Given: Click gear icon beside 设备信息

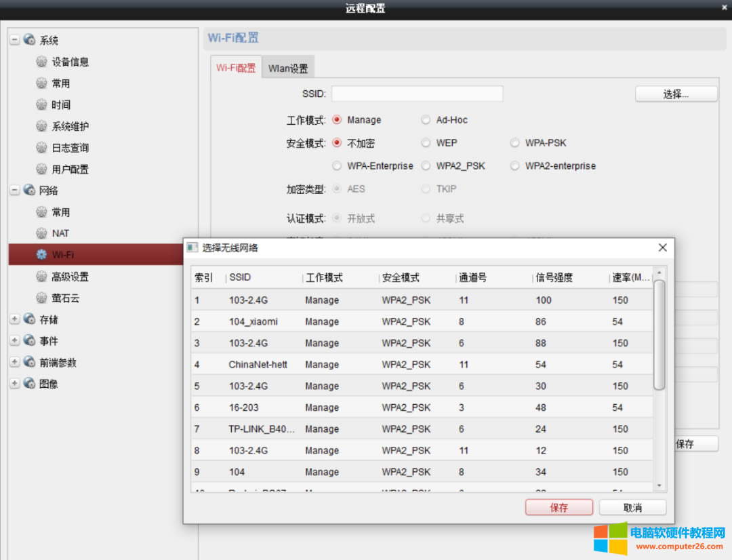Looking at the screenshot, I should tap(42, 62).
